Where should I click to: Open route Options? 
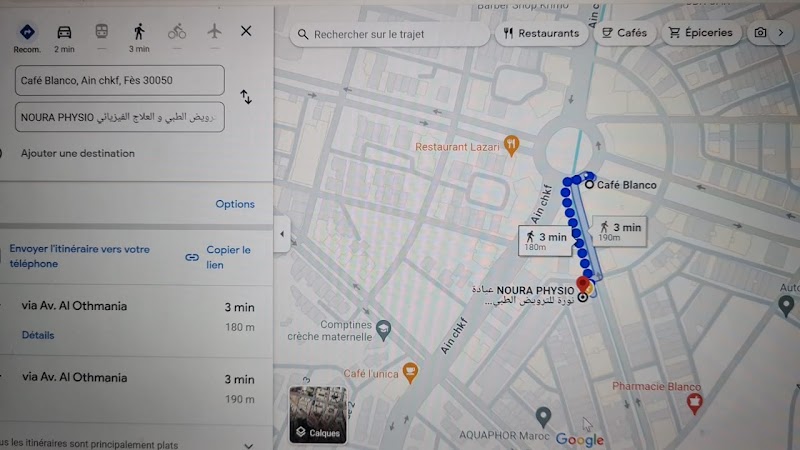235,204
